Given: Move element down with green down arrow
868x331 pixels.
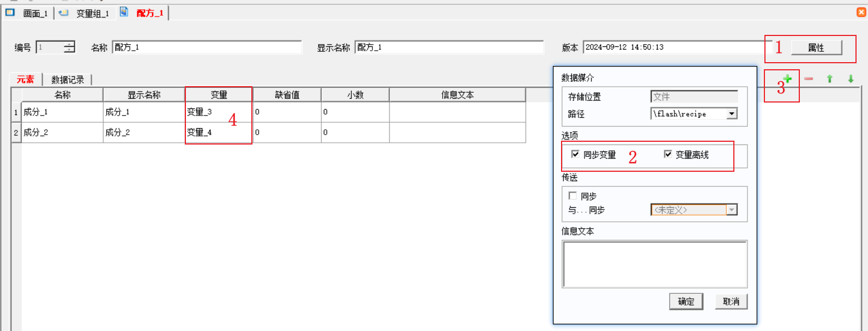Looking at the screenshot, I should point(851,79).
